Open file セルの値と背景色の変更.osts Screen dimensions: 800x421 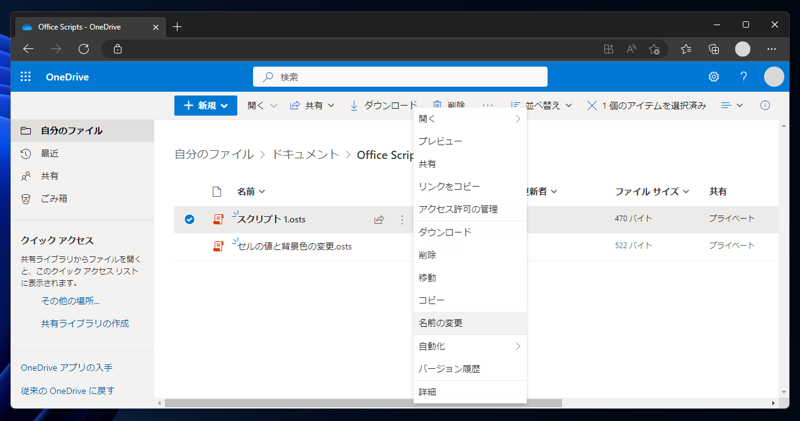coord(294,246)
